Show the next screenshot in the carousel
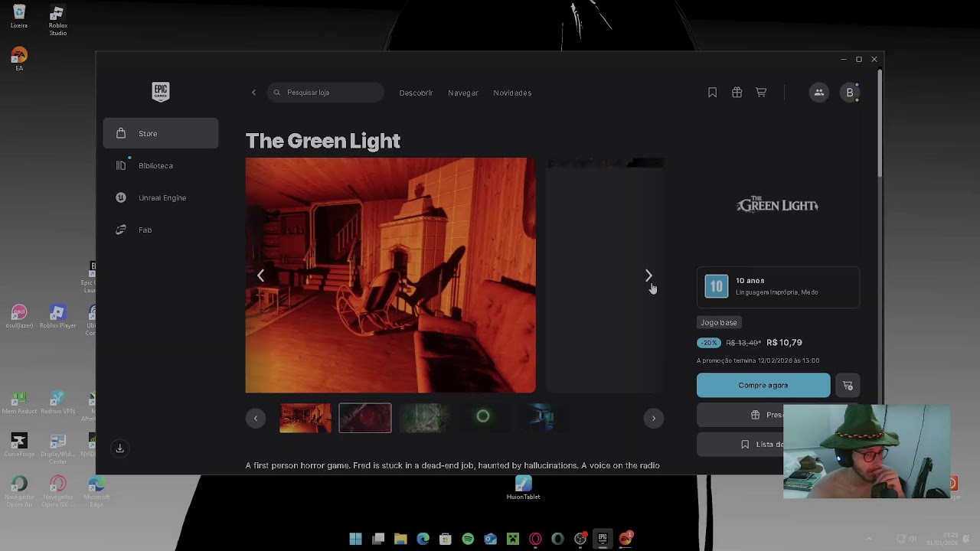The image size is (980, 551). point(648,275)
